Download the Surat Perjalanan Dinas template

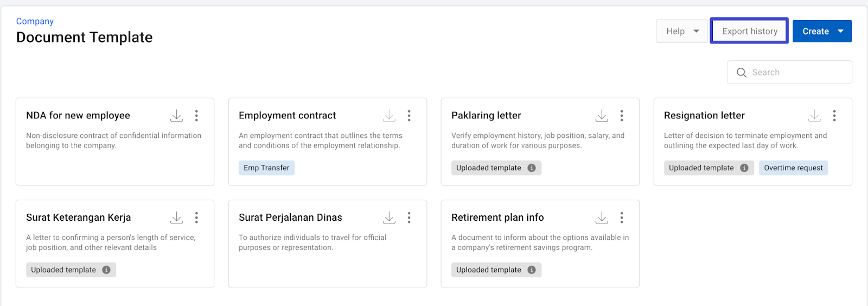[389, 218]
